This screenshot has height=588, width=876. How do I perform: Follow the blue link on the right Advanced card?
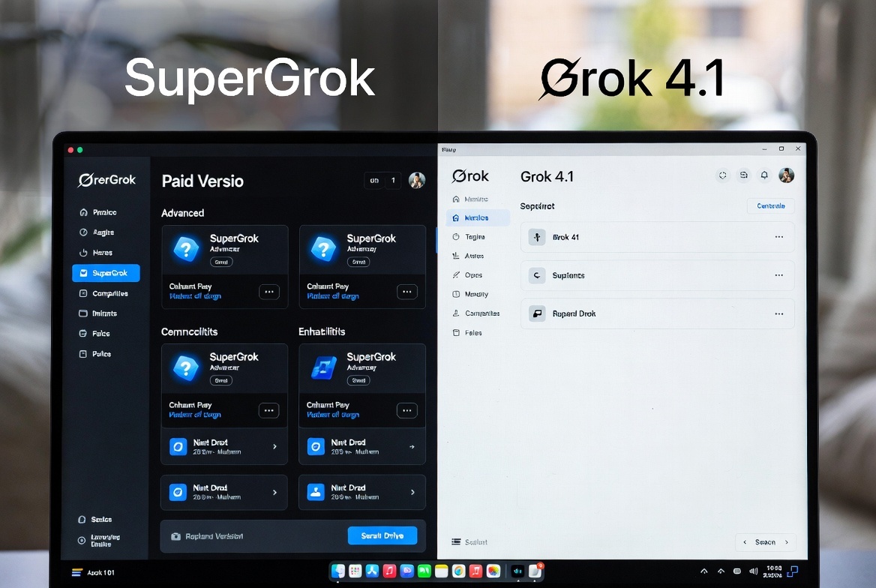(333, 296)
